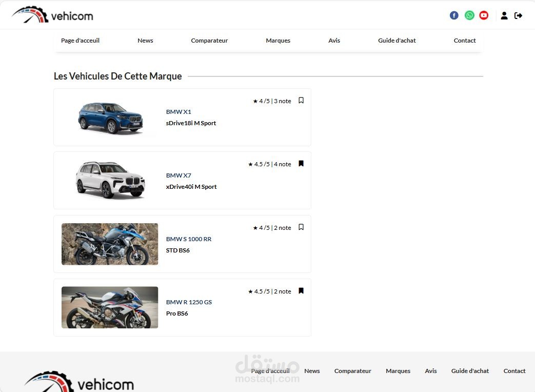Remove bookmark from BMW R 1250 GS
This screenshot has height=392, width=535.
pos(301,291)
